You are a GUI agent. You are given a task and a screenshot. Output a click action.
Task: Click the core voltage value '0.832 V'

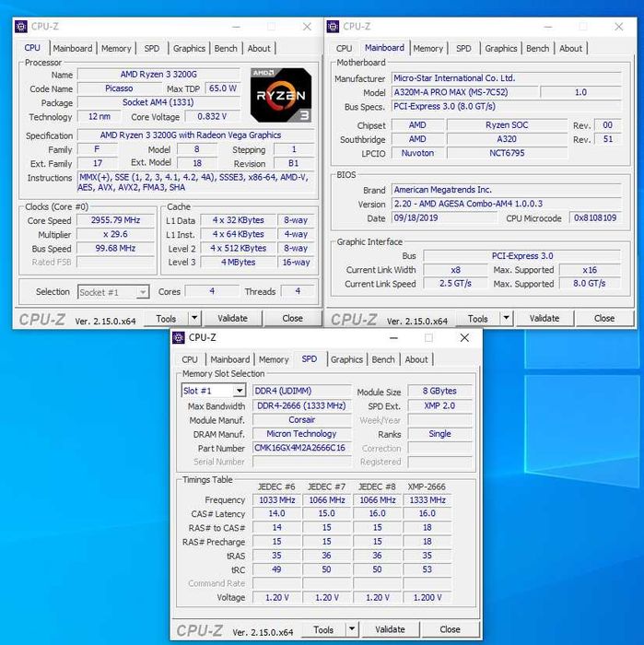(212, 116)
